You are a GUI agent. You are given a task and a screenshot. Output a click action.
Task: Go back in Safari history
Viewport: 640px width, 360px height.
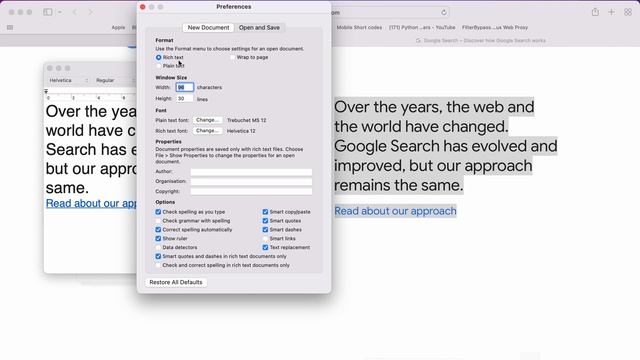[x=75, y=12]
